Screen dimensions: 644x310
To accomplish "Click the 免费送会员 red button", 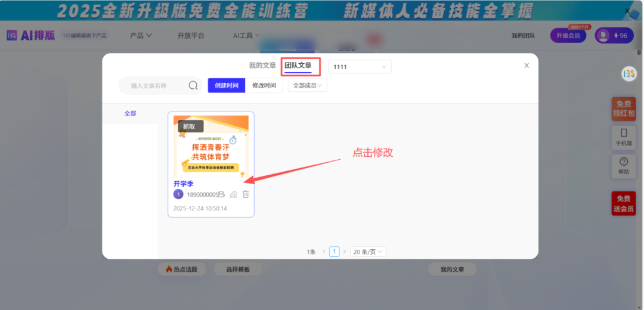I will 624,203.
